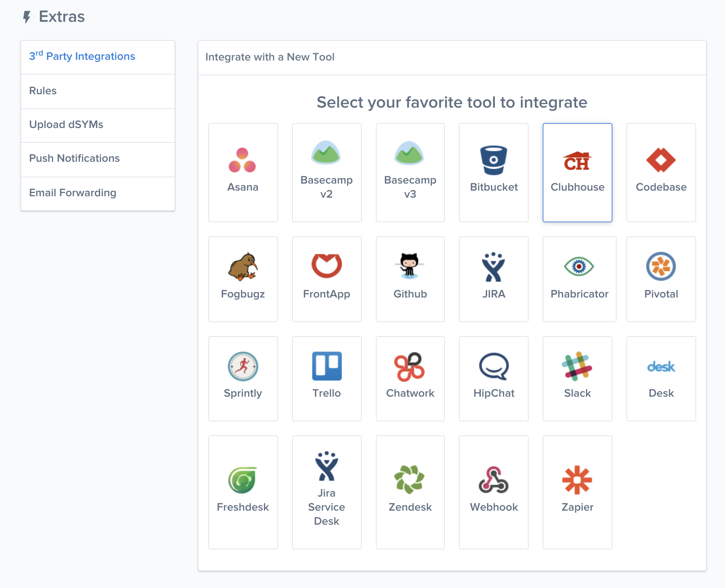Choose the Zapier orange asterisk icon
The image size is (725, 588).
(577, 480)
